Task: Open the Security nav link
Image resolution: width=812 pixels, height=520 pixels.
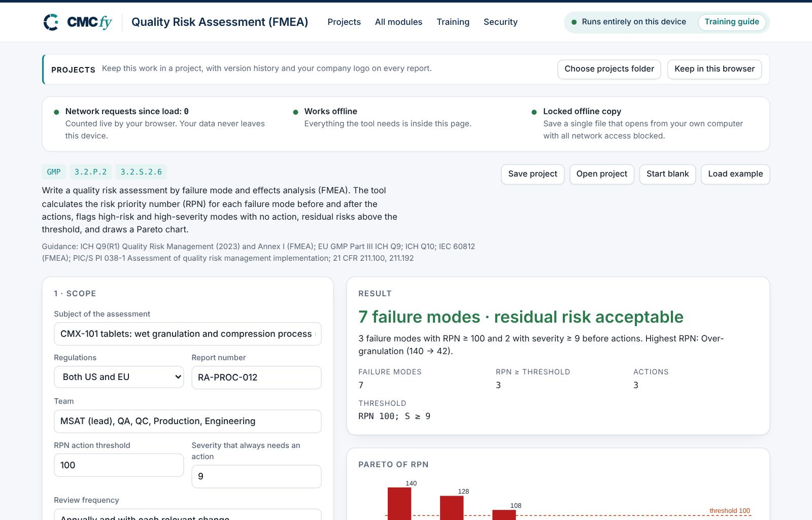Action: pyautogui.click(x=500, y=22)
